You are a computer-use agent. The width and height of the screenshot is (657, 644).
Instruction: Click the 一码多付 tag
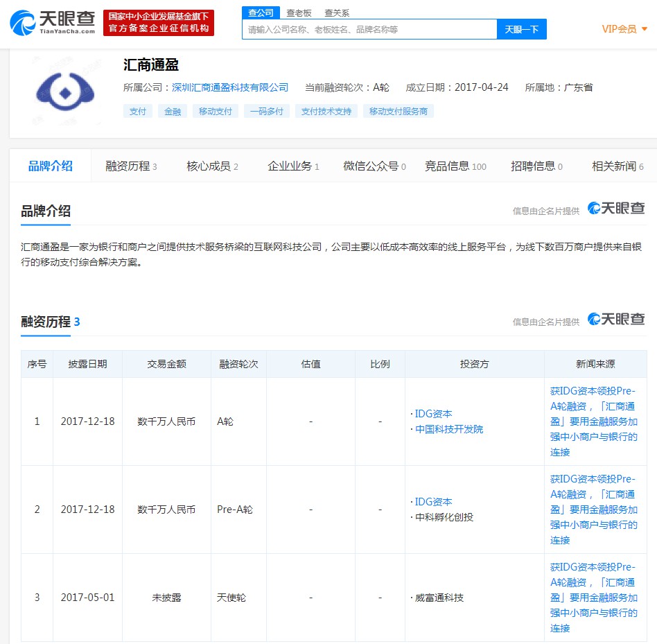tap(267, 112)
